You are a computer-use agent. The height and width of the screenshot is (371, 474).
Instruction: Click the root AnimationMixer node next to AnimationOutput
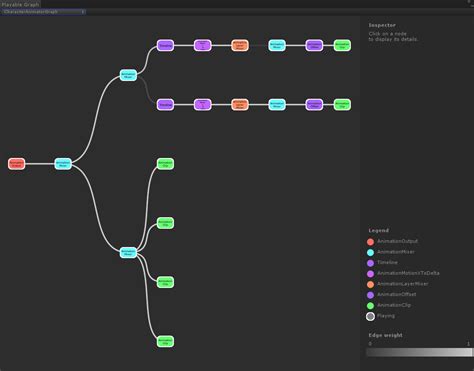pos(63,164)
